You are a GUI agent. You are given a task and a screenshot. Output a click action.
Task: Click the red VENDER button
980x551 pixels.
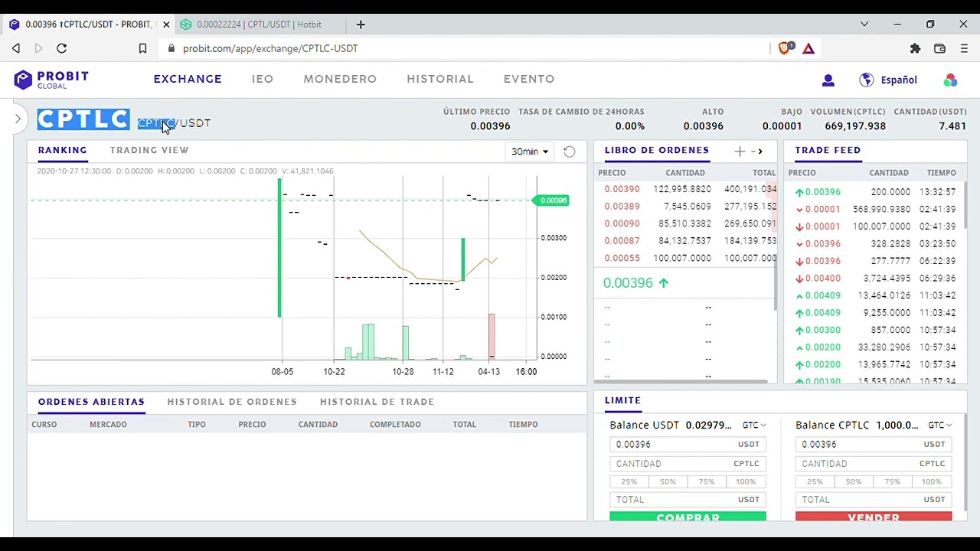click(x=874, y=517)
